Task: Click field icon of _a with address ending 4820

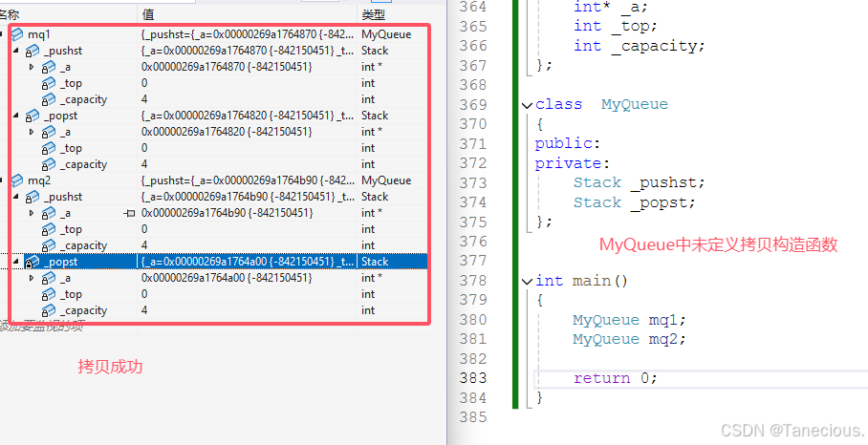Action: pos(49,132)
